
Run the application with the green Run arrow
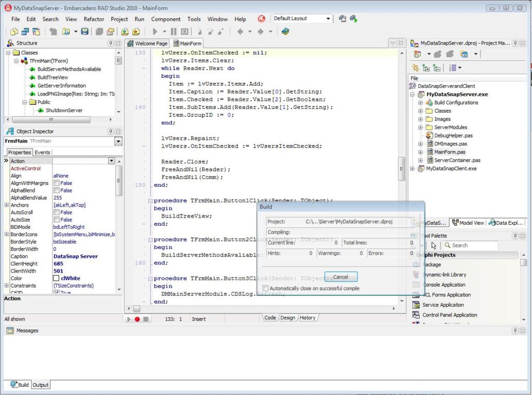pyautogui.click(x=155, y=31)
